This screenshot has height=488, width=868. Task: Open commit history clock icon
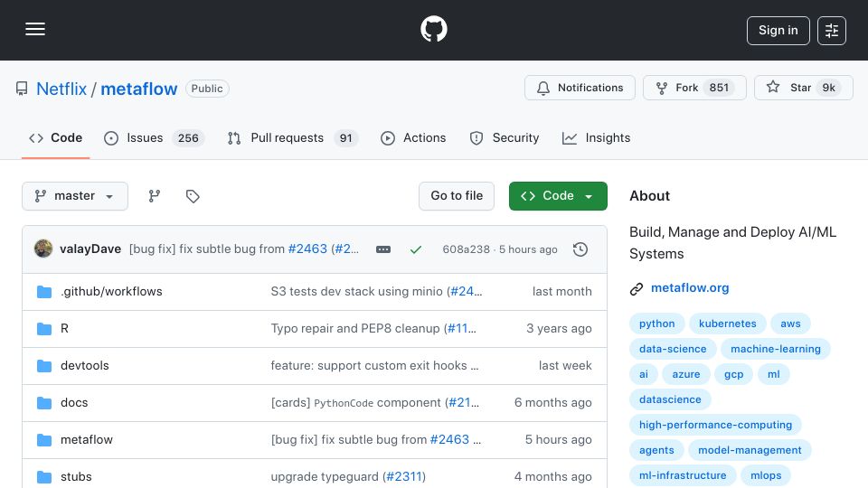(580, 249)
